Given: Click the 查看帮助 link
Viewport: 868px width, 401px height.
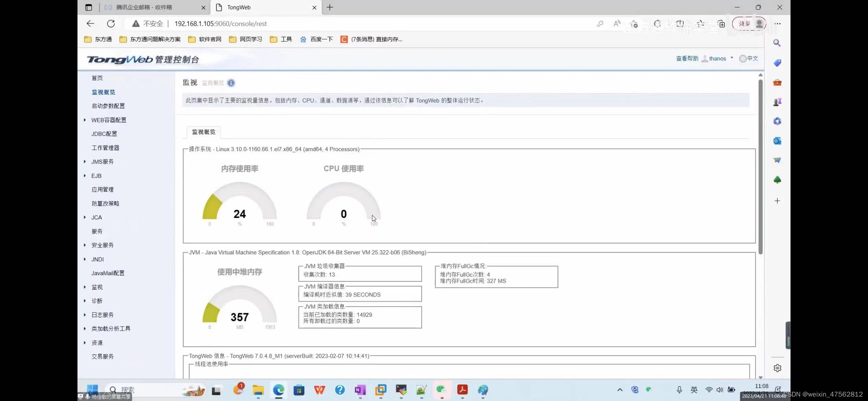Looking at the screenshot, I should coord(687,59).
